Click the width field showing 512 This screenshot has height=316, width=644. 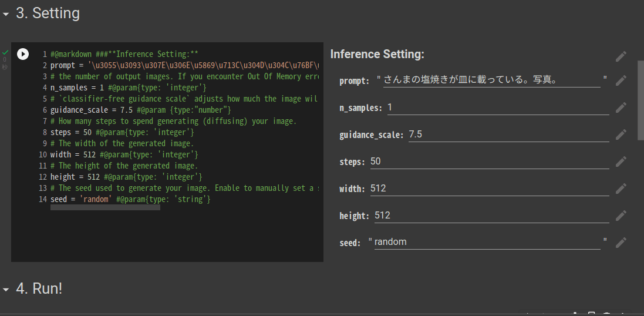[x=490, y=189]
